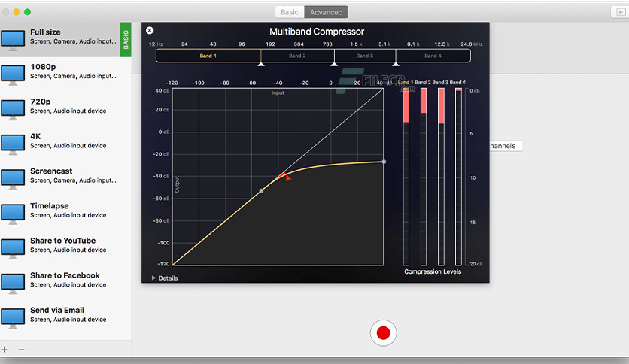Select the Full size preset monitor icon
The width and height of the screenshot is (629, 364).
[13, 41]
